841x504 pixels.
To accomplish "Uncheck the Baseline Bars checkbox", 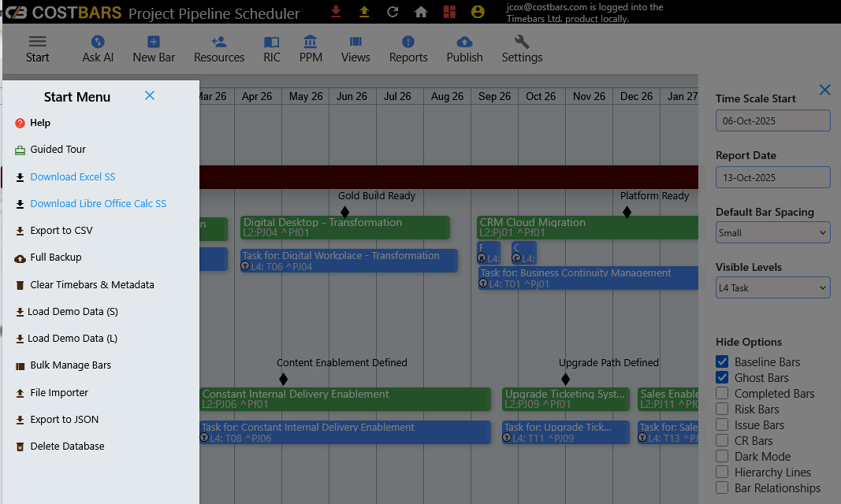I will [722, 362].
